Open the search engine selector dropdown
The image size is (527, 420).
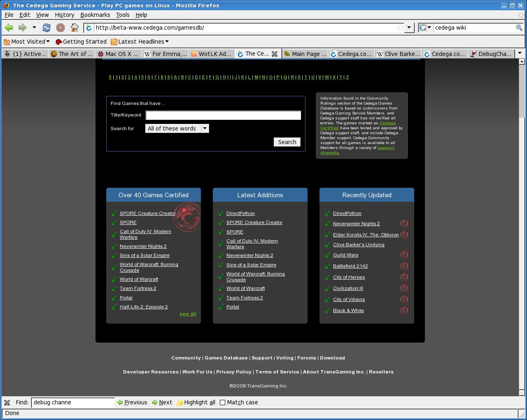tap(425, 28)
